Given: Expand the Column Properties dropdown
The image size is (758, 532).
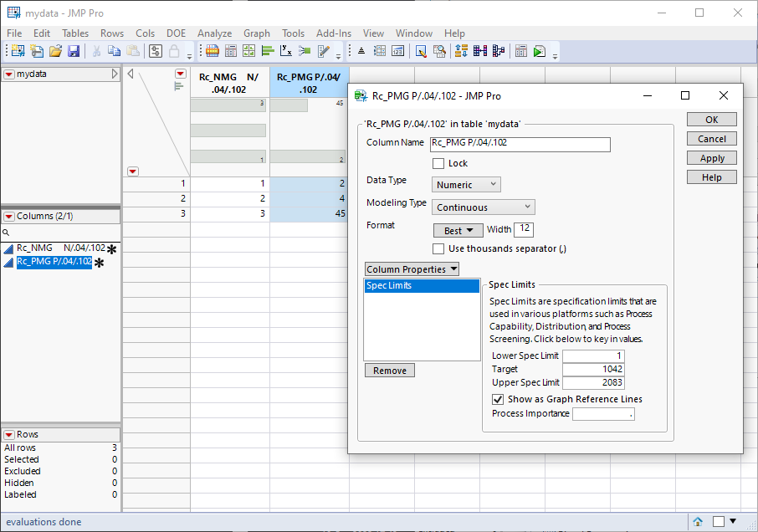Looking at the screenshot, I should click(x=412, y=269).
